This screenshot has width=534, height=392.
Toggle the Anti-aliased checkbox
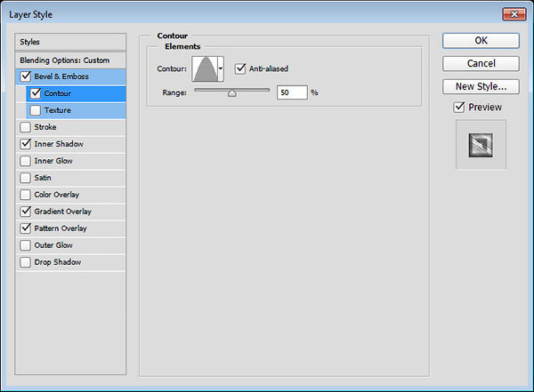(x=240, y=68)
